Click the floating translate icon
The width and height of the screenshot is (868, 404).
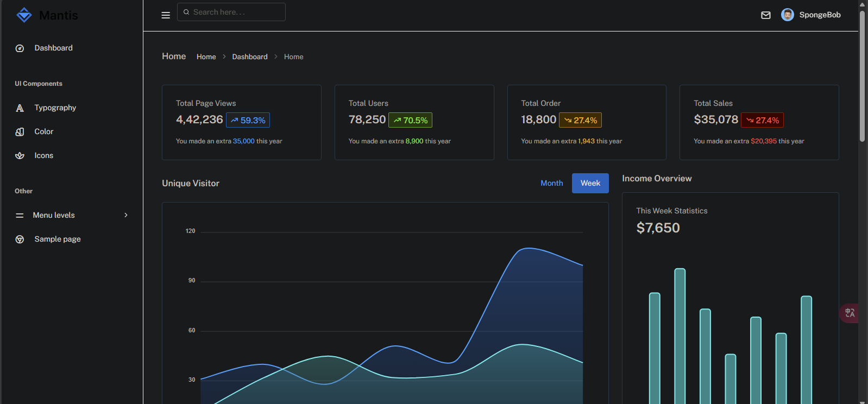(850, 313)
